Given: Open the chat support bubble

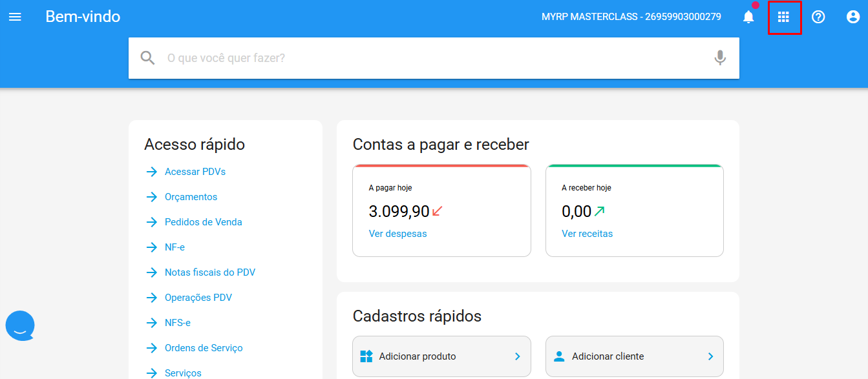Looking at the screenshot, I should 20,325.
